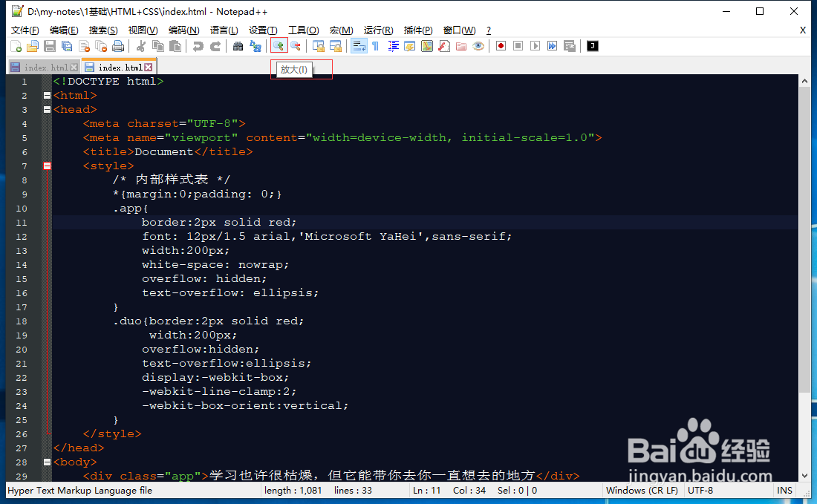This screenshot has height=504, width=817.
Task: Open the 编码(N) menu
Action: pos(184,30)
